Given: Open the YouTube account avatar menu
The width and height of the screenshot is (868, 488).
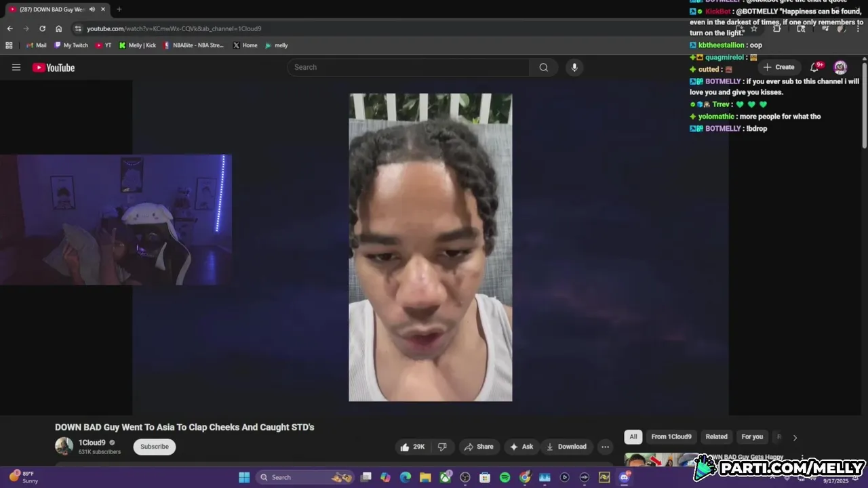Looking at the screenshot, I should coord(840,67).
